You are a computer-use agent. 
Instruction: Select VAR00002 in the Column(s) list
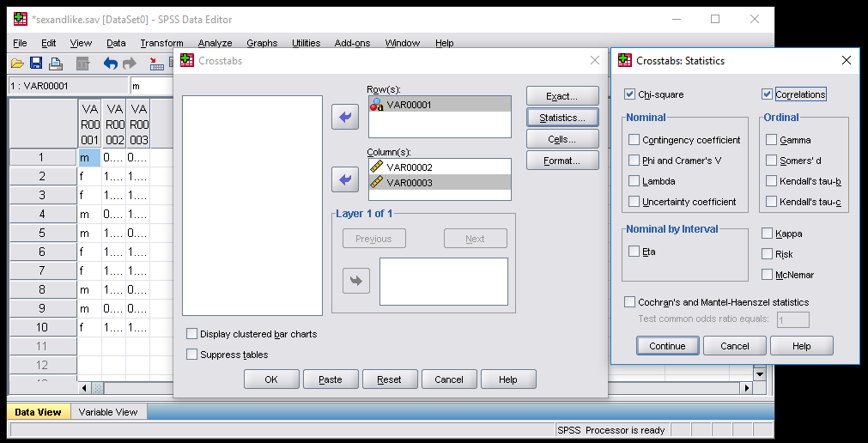pos(409,167)
